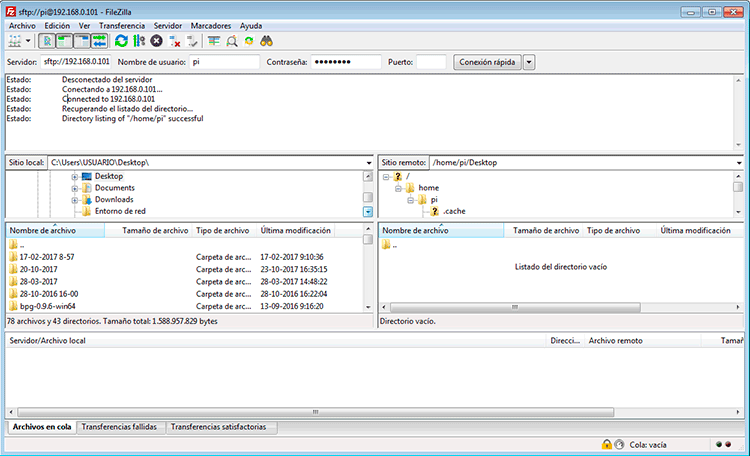Toggle local directory tree display
This screenshot has width=750, height=456.
(64, 41)
